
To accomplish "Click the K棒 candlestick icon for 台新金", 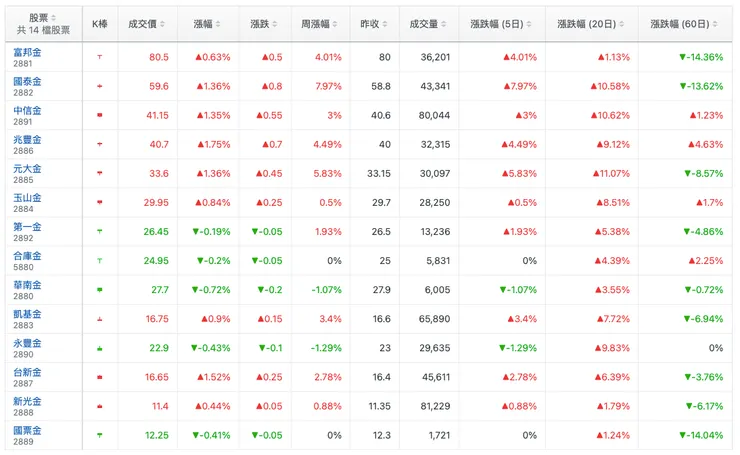I will tap(100, 377).
